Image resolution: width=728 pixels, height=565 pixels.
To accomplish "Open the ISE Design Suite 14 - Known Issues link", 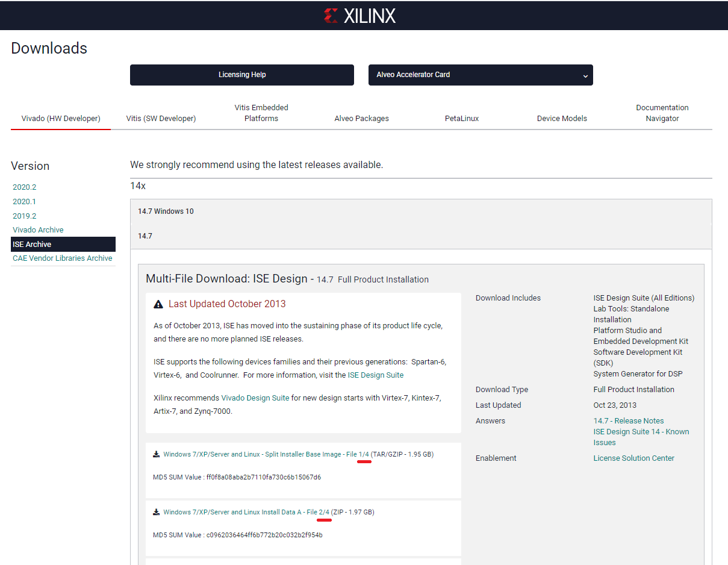I will pos(641,437).
